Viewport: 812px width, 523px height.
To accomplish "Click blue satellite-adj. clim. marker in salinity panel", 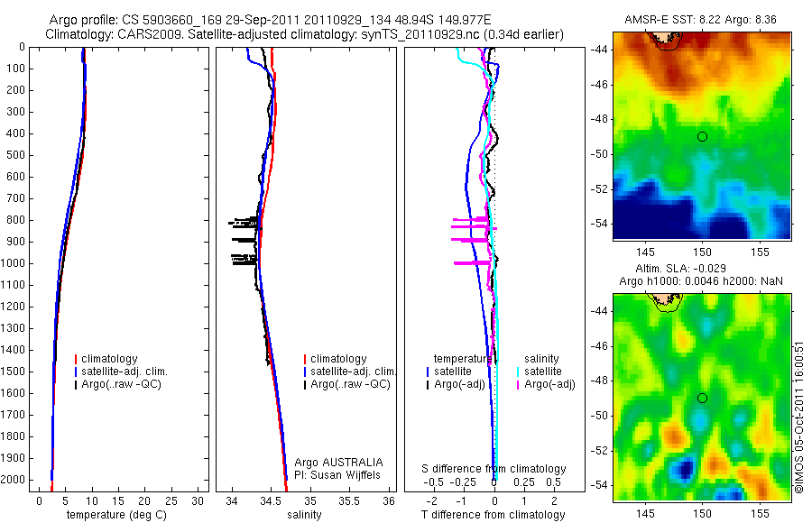I will pyautogui.click(x=305, y=372).
